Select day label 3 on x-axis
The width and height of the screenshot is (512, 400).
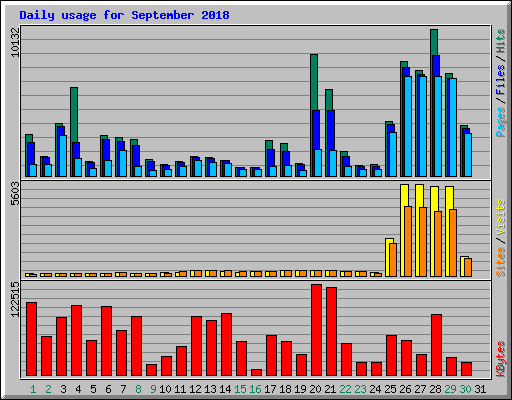(x=63, y=389)
